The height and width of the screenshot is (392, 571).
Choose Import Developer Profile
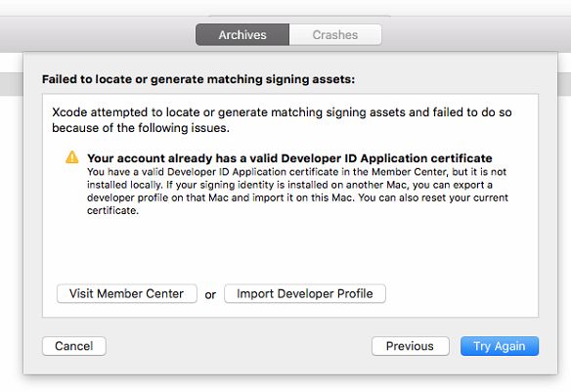point(305,293)
